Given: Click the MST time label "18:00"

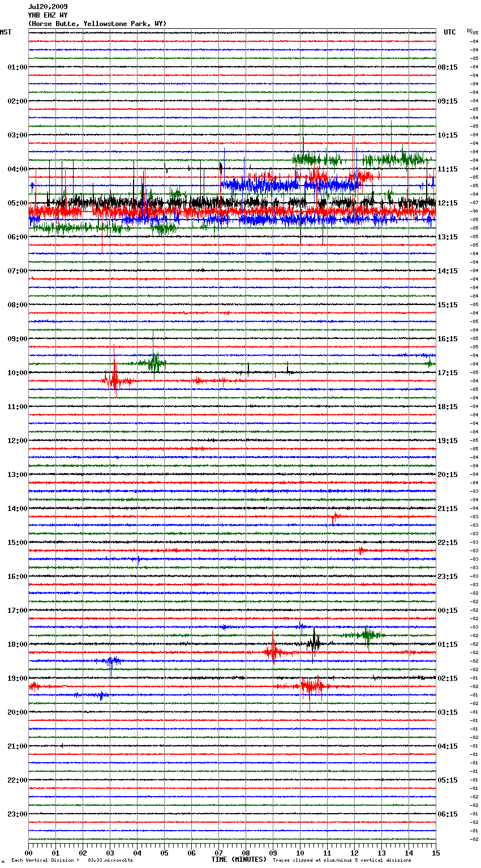Looking at the screenshot, I should click(x=18, y=644).
